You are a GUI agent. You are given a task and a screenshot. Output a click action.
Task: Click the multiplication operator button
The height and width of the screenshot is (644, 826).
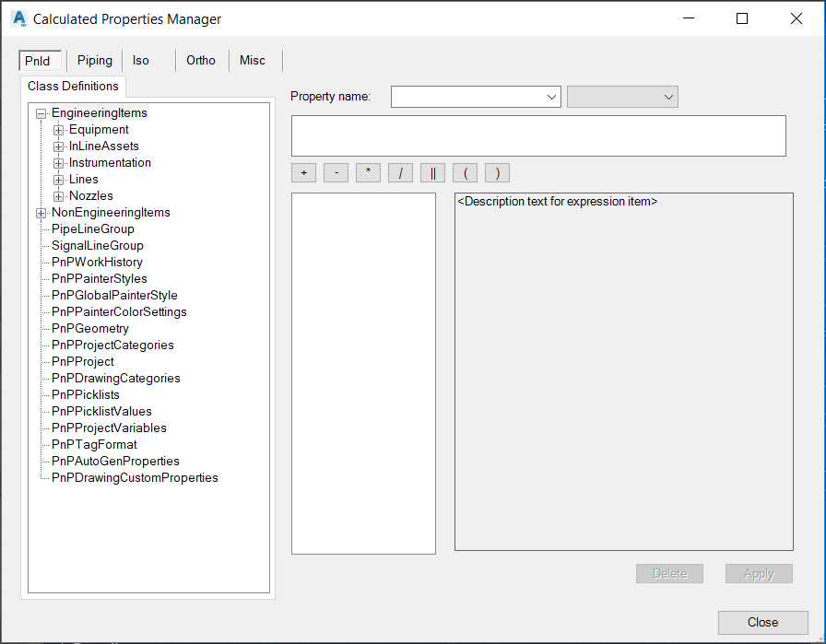368,172
